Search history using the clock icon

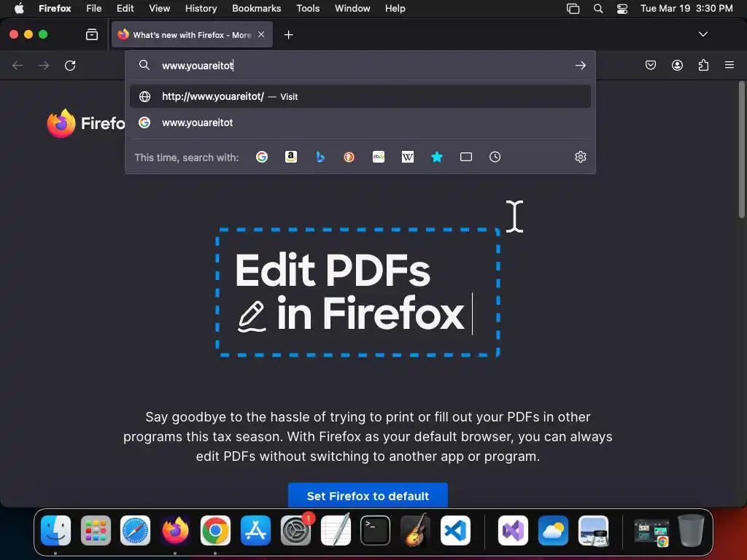click(x=495, y=157)
